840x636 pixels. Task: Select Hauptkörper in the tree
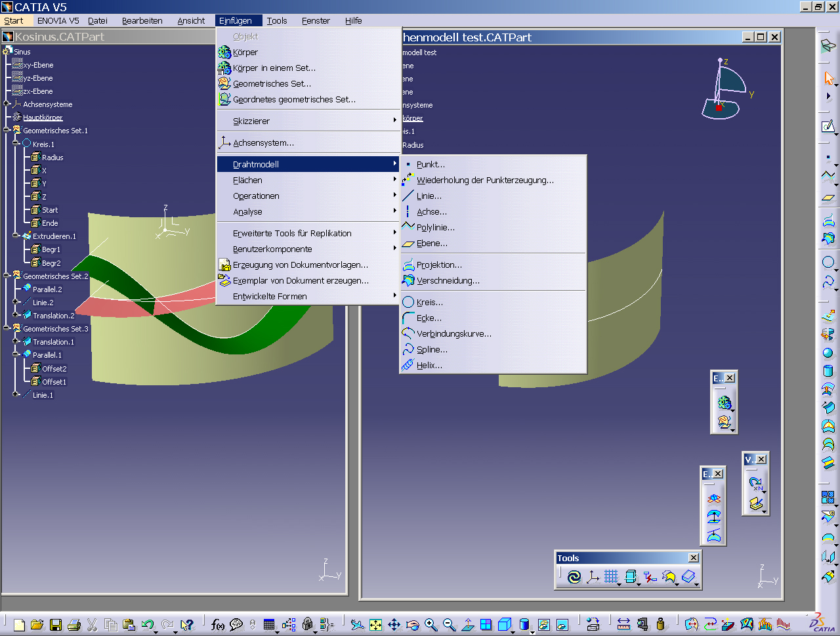coord(43,117)
